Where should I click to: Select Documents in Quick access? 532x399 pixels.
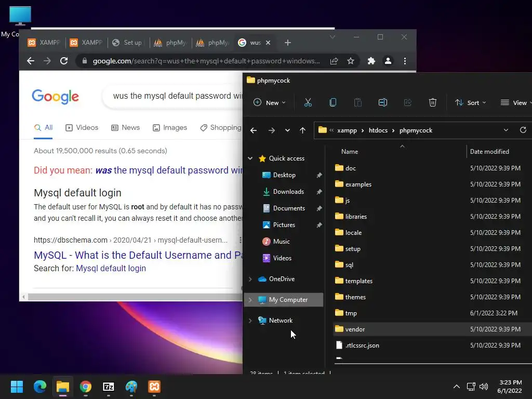289,208
